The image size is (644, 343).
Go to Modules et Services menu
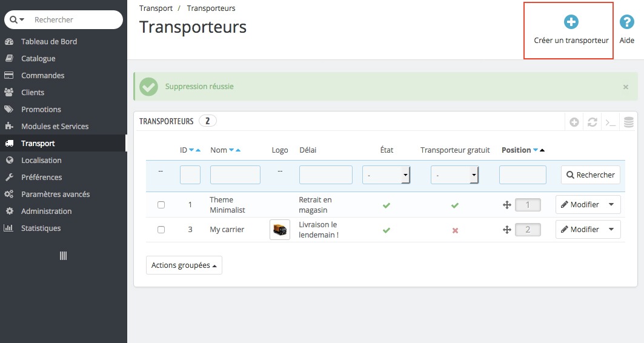tap(55, 127)
